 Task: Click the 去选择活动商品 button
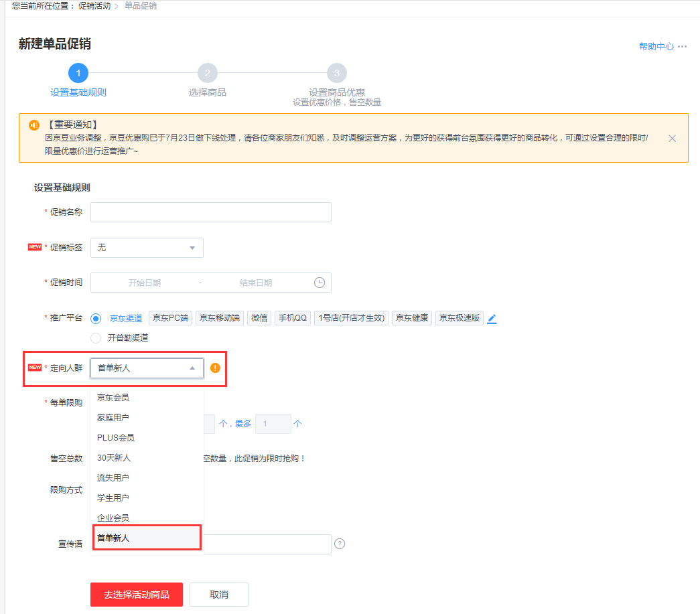(137, 595)
